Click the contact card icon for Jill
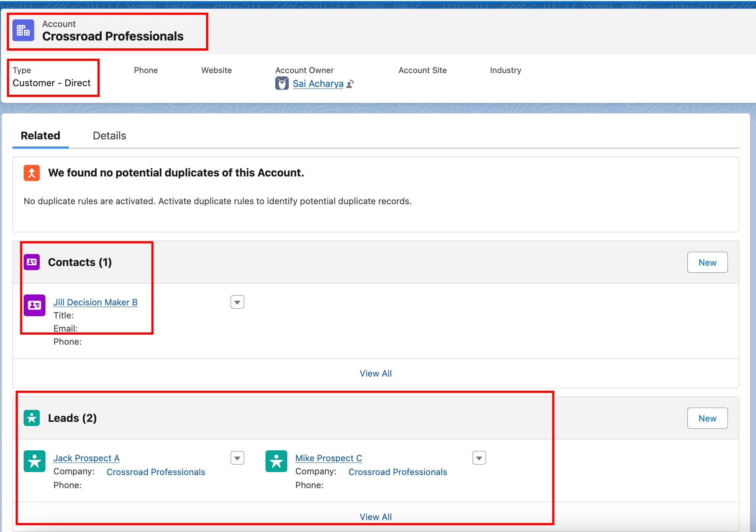 coord(34,305)
